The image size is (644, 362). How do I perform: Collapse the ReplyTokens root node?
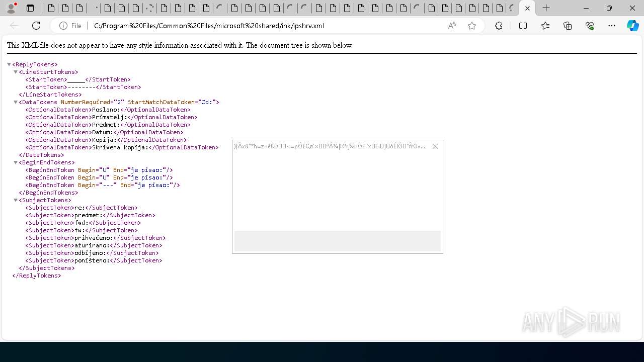[9, 64]
